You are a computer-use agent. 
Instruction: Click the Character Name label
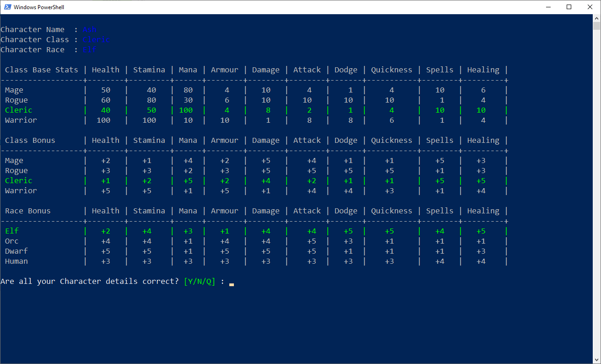[32, 30]
